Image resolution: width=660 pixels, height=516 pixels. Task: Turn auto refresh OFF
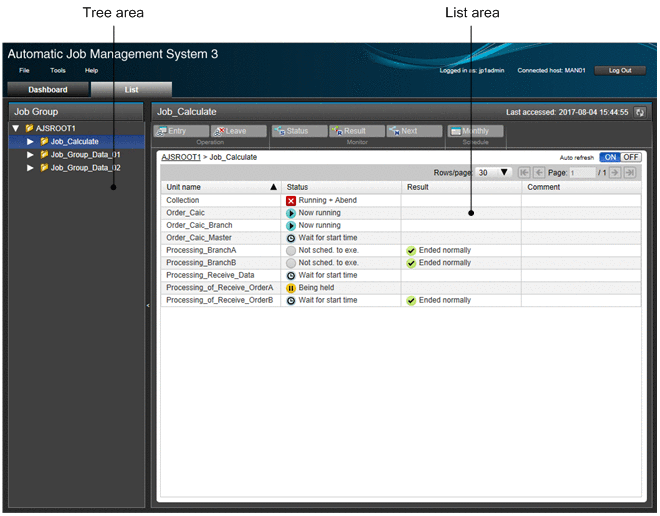tap(630, 157)
